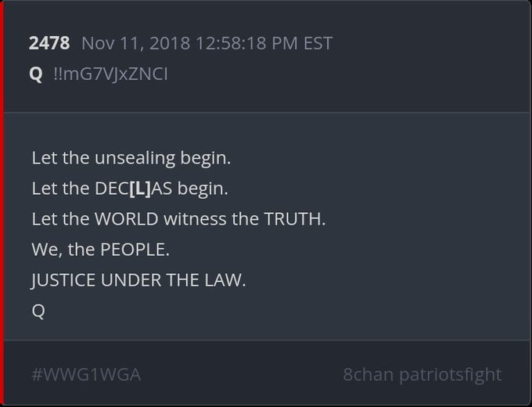Image resolution: width=532 pixels, height=407 pixels.
Task: Click the line "Let the WORLD witness the TRUTH."
Action: [x=179, y=219]
